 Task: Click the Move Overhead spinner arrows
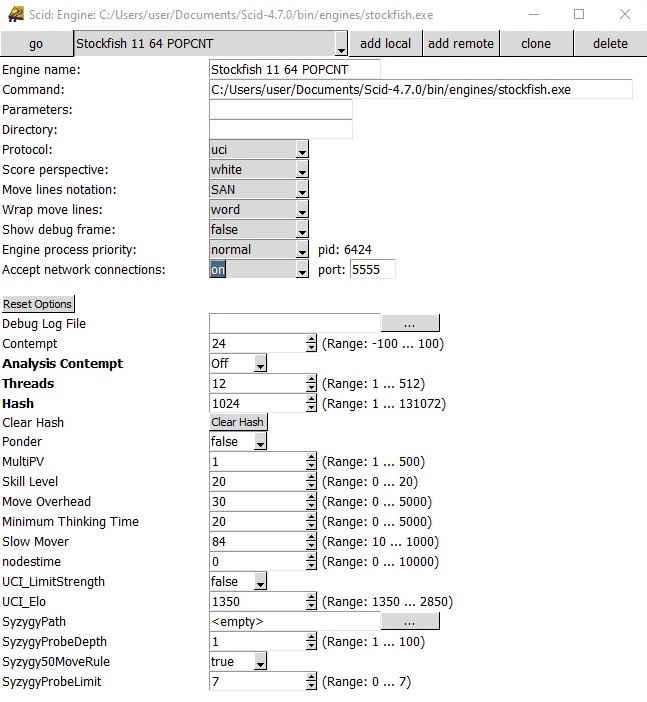pos(311,501)
